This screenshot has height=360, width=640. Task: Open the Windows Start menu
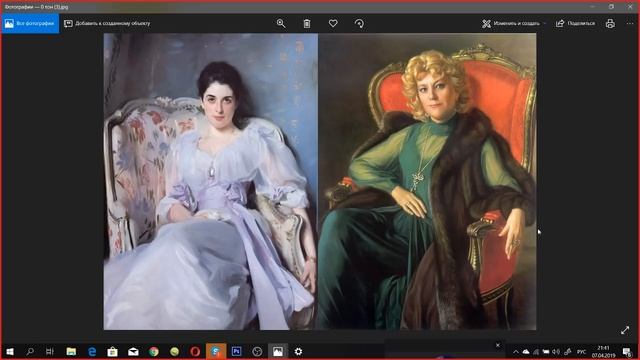pos(10,351)
